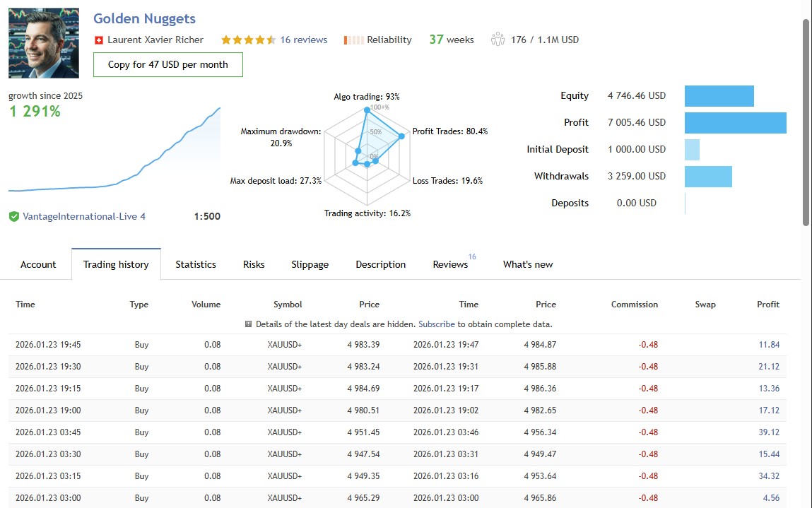This screenshot has height=508, width=812.
Task: Click the 3 259.00 USD withdrawals value
Action: pyautogui.click(x=637, y=177)
